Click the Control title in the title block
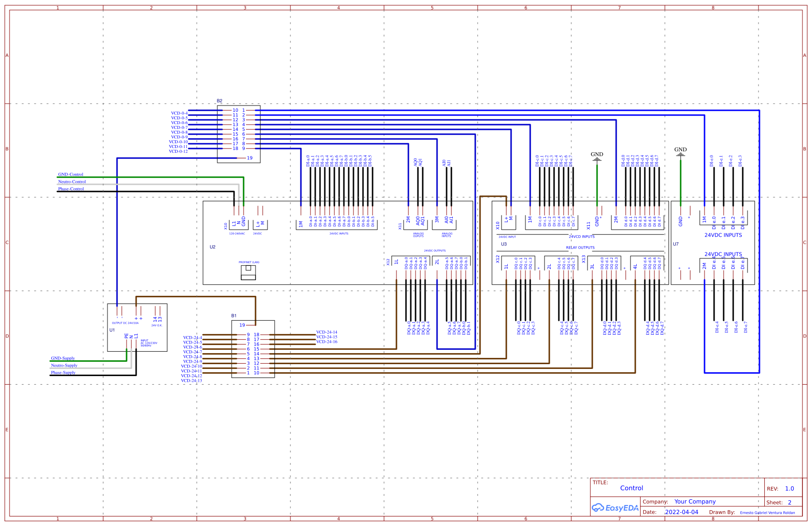Screen dimensions: 812x526 pyautogui.click(x=631, y=488)
